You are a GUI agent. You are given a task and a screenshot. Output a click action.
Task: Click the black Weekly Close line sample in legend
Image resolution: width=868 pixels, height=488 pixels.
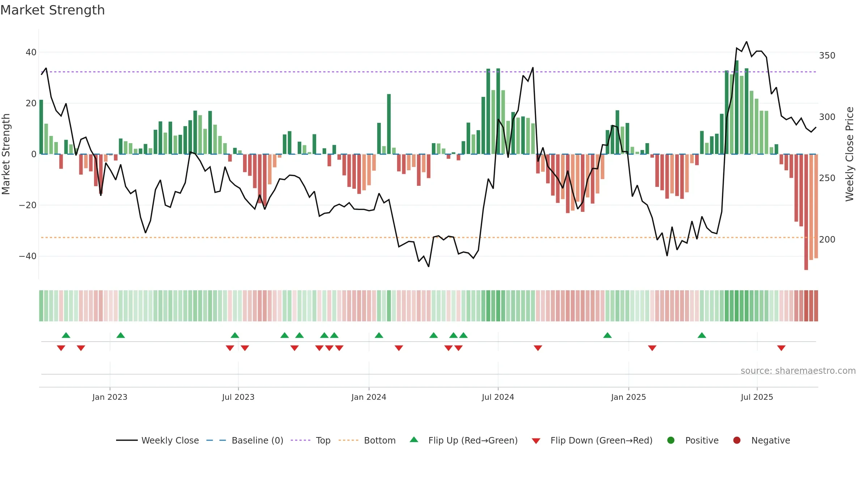[x=127, y=440]
